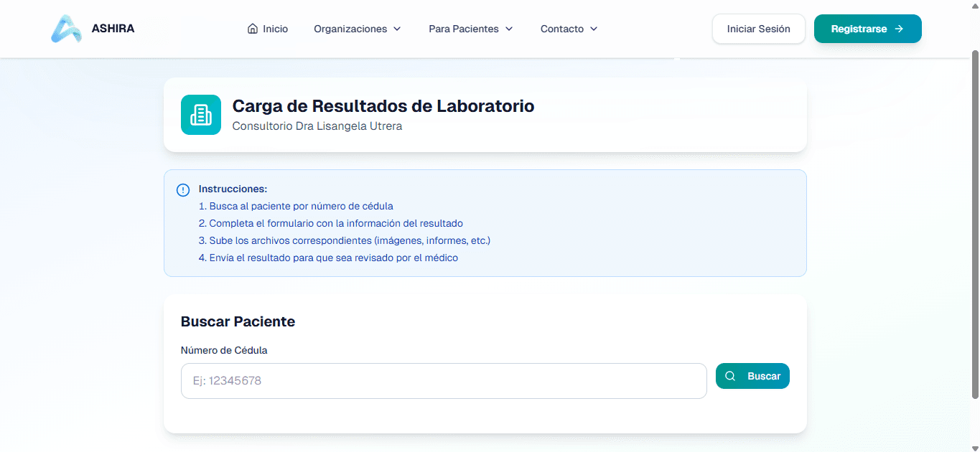Click the Buscar button
This screenshot has height=452, width=980.
tap(752, 375)
